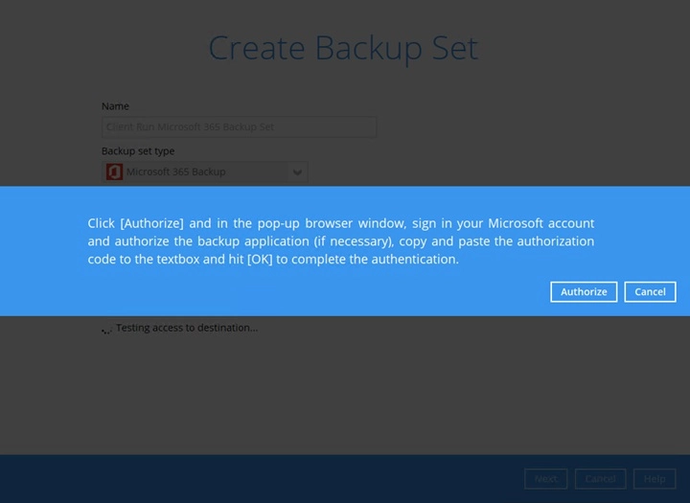Viewport: 690px width, 503px height.
Task: Click the Microsoft 365 Office icon
Action: coord(114,172)
